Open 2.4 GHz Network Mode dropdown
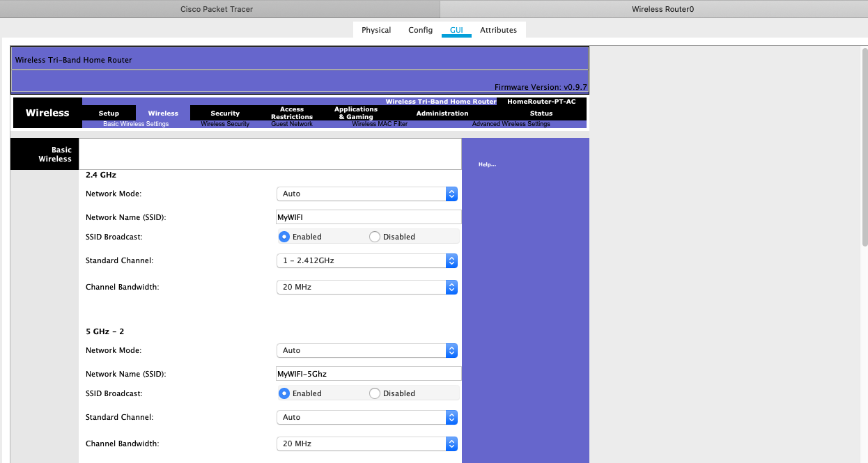The image size is (868, 463). coord(367,194)
